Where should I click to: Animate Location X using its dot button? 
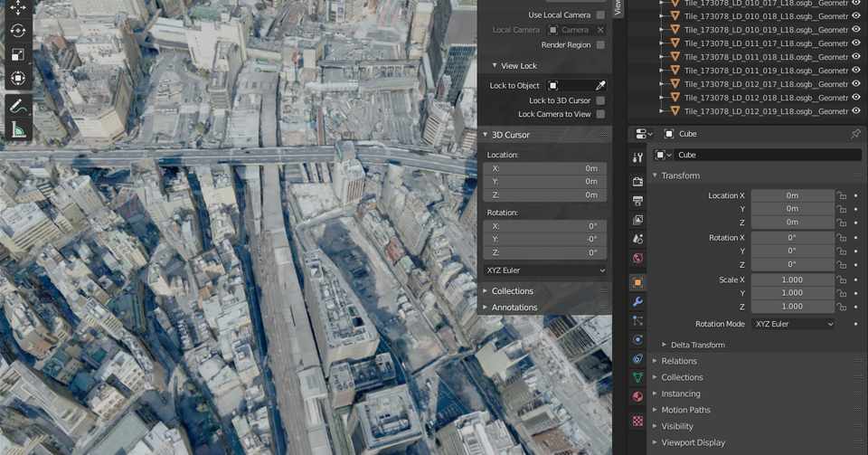click(x=856, y=196)
